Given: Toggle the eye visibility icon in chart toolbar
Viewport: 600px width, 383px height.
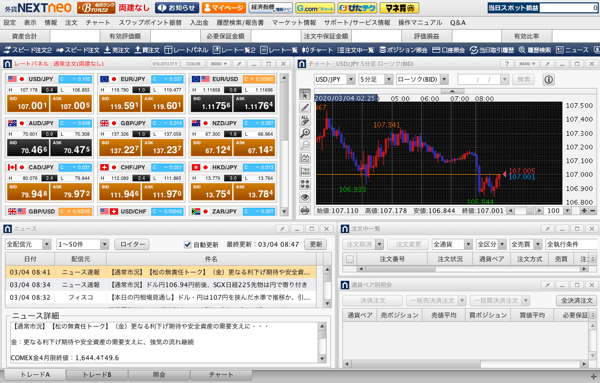Looking at the screenshot, I should click(x=305, y=197).
